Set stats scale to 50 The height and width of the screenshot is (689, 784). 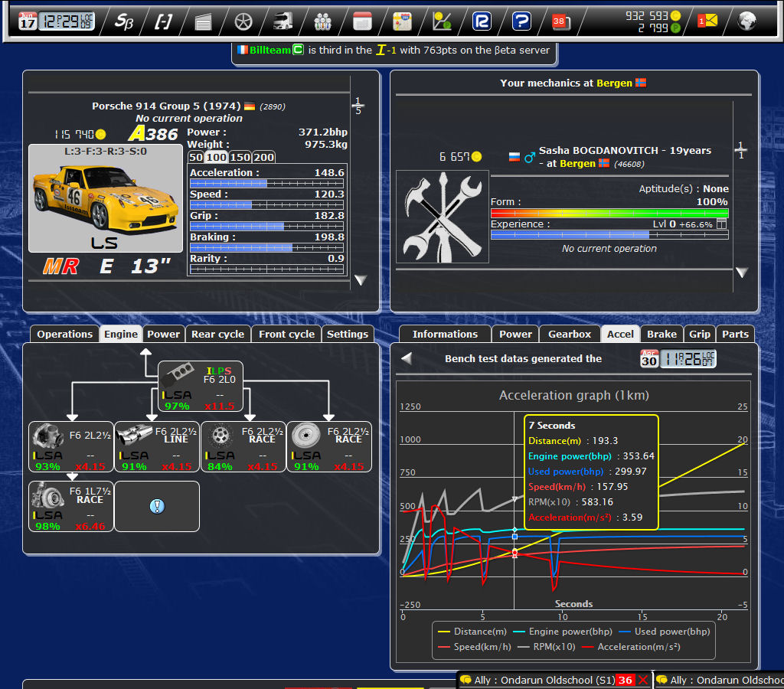point(195,157)
